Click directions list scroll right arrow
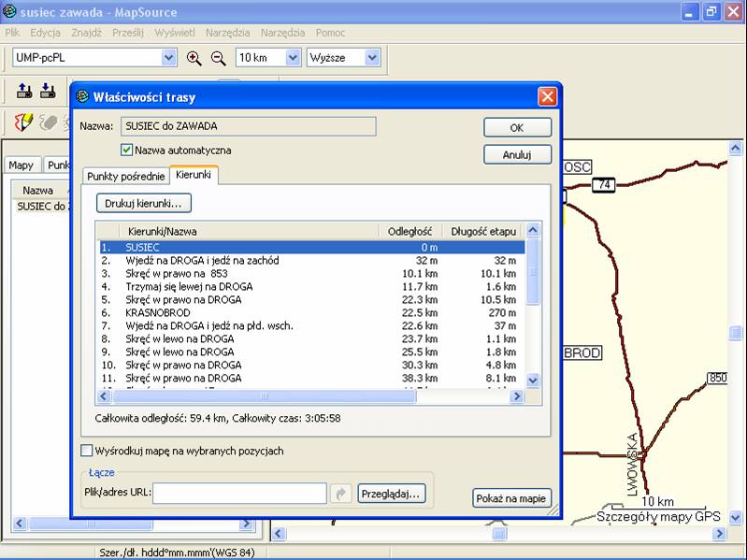Screen dimensions: 747x560 (x=517, y=396)
